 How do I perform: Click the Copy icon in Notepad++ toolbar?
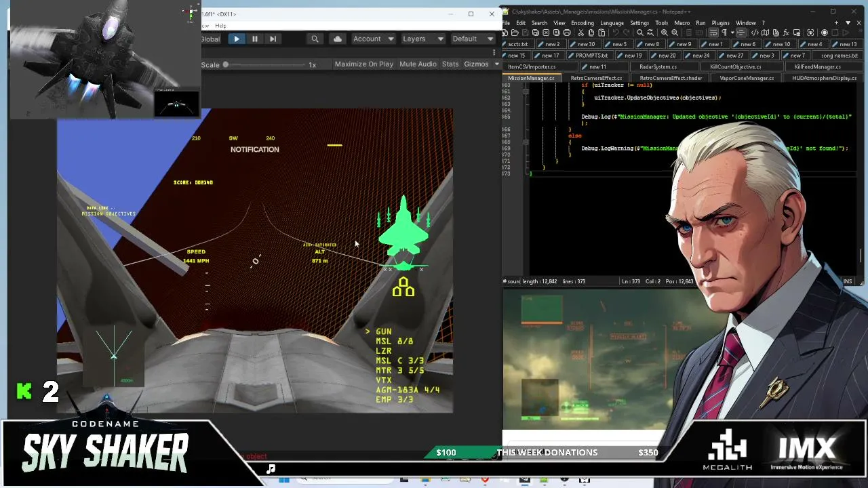click(591, 33)
